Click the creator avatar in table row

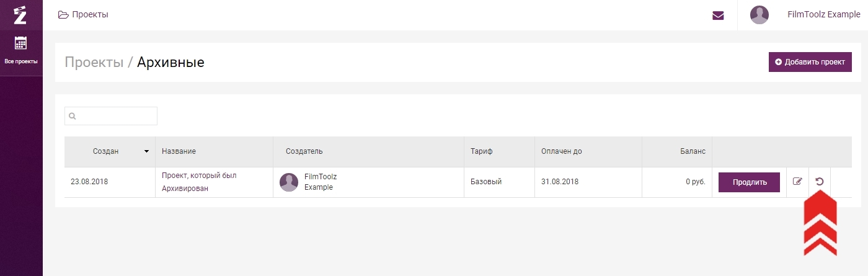click(289, 182)
